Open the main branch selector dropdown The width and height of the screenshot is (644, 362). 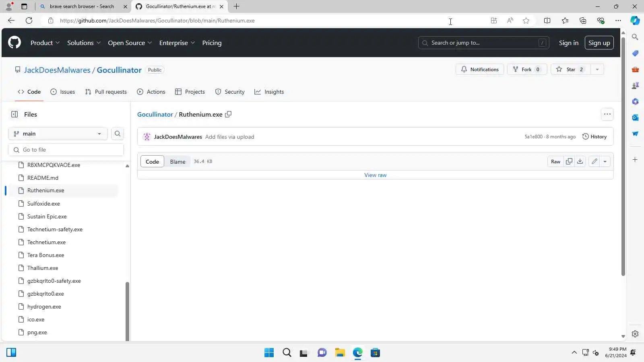click(58, 134)
